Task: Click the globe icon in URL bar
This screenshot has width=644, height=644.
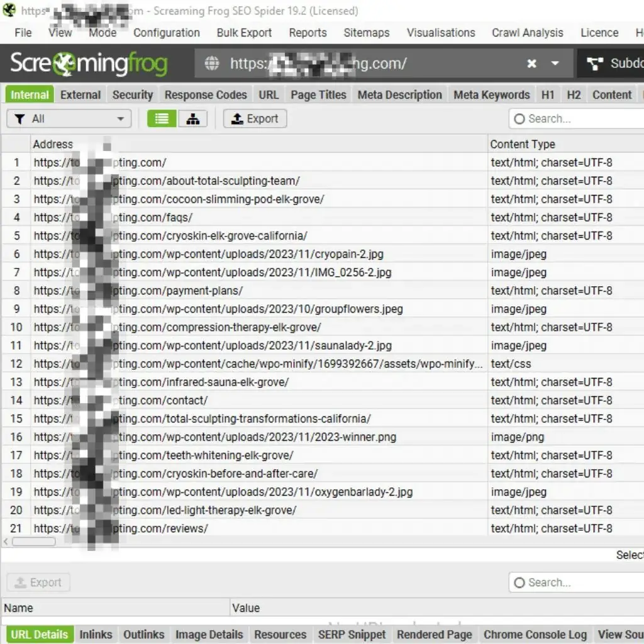Action: [x=212, y=64]
